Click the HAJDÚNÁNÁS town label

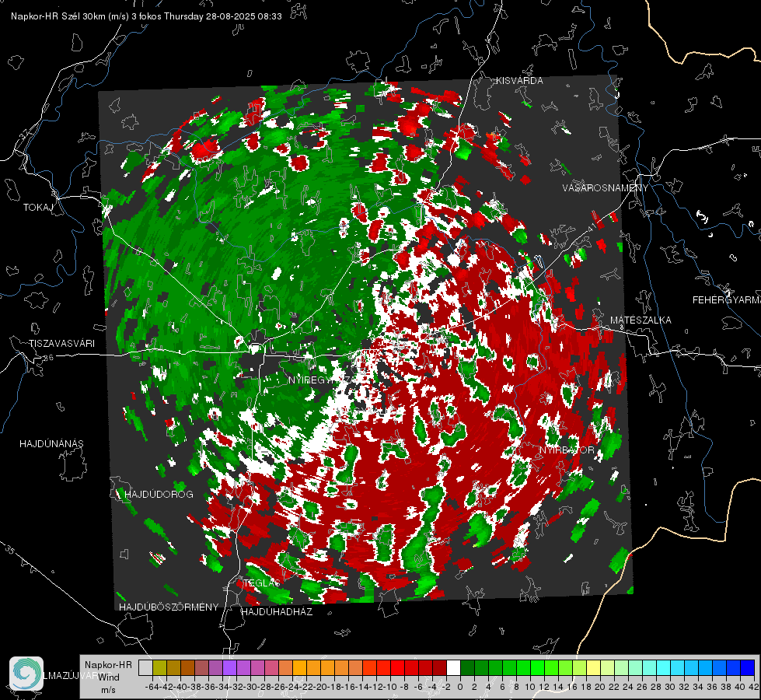coord(51,444)
